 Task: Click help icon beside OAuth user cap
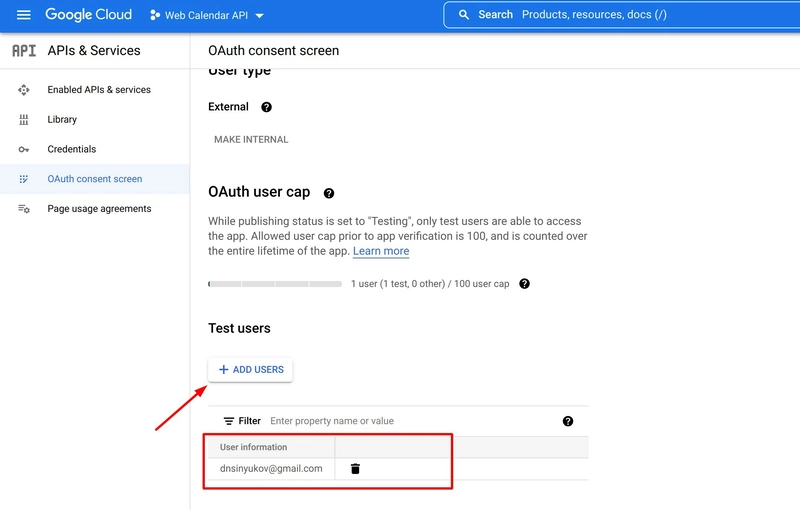329,193
